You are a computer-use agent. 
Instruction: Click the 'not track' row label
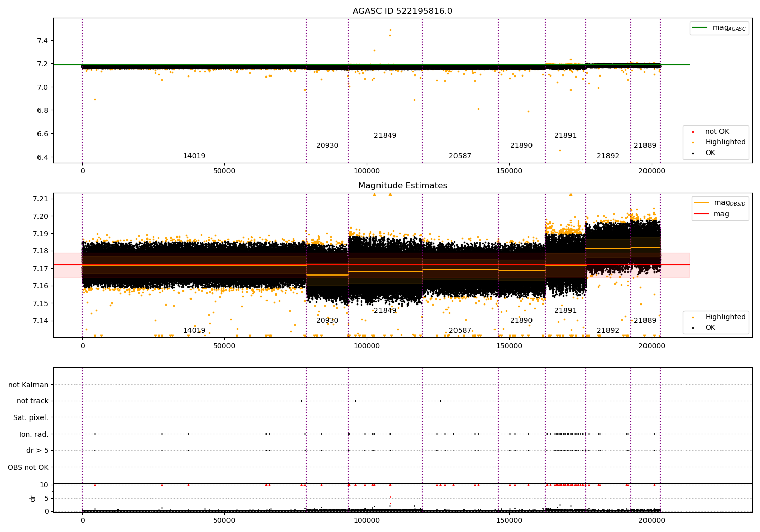[32, 401]
